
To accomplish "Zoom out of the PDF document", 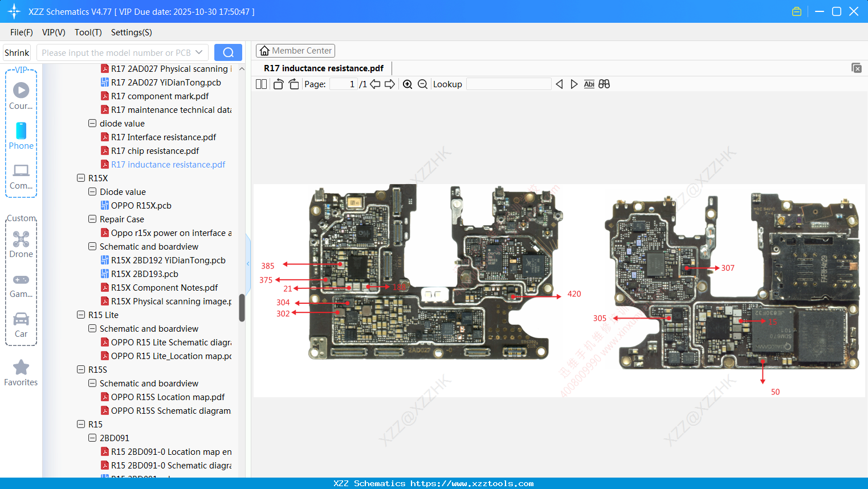I will point(422,84).
